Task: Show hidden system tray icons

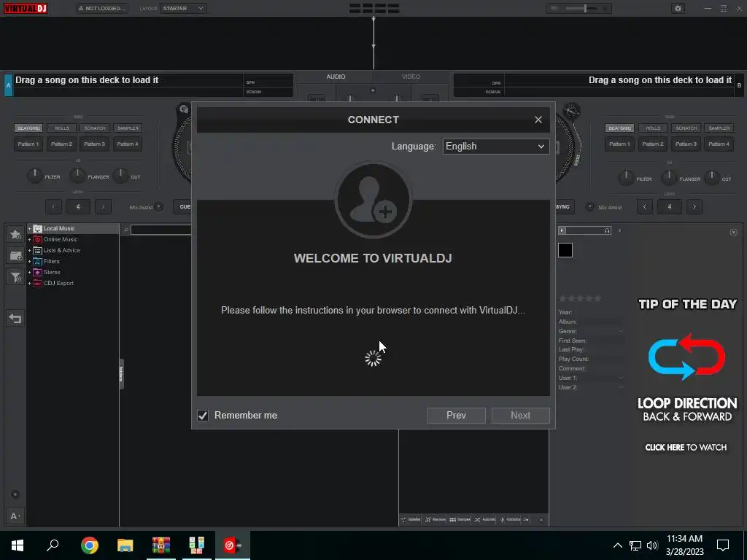Action: [x=617, y=545]
